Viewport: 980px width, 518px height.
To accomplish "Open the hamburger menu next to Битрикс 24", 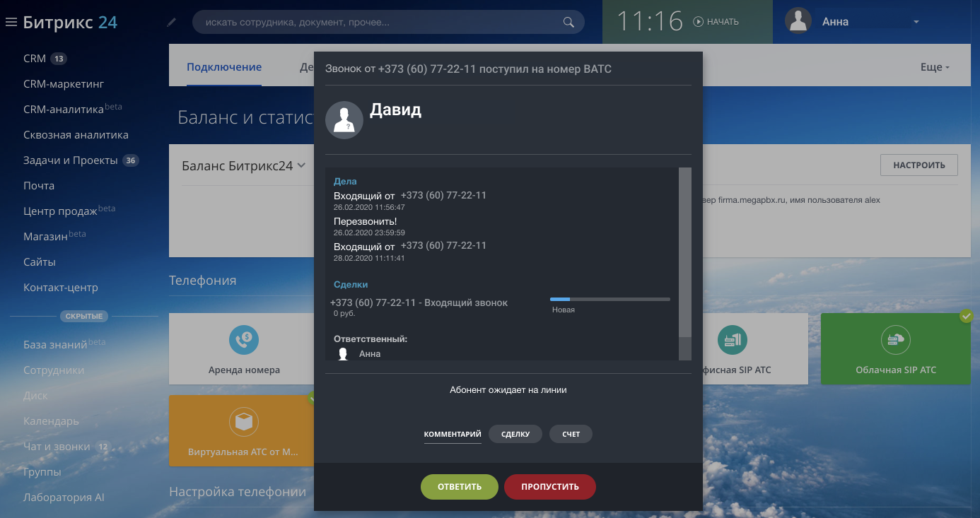I will (11, 23).
